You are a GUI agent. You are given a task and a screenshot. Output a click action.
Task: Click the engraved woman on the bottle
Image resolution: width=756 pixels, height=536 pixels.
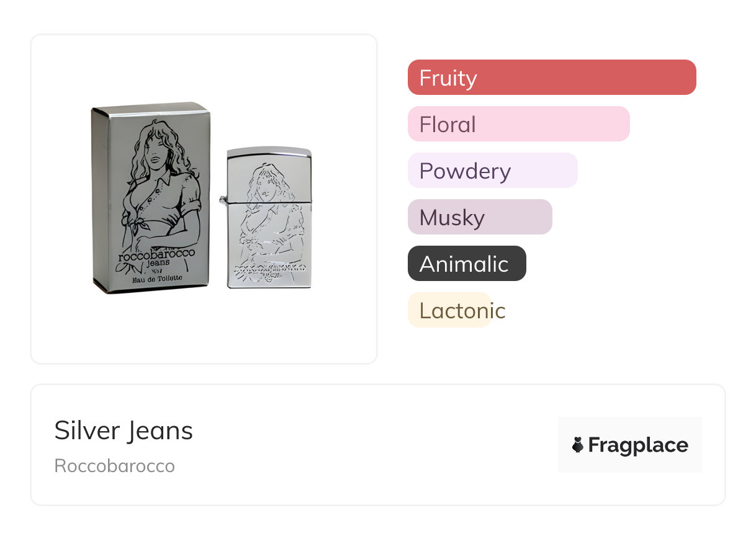pos(270,211)
